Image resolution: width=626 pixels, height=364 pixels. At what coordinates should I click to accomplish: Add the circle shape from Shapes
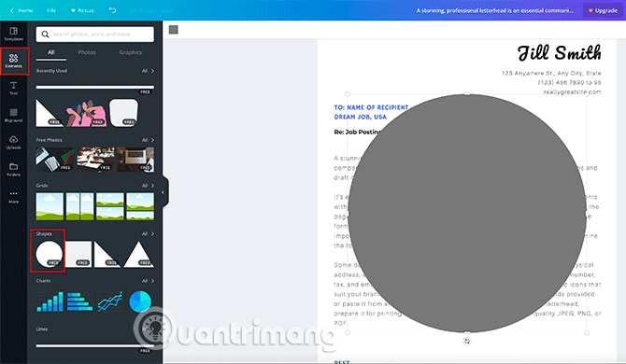[x=50, y=254]
